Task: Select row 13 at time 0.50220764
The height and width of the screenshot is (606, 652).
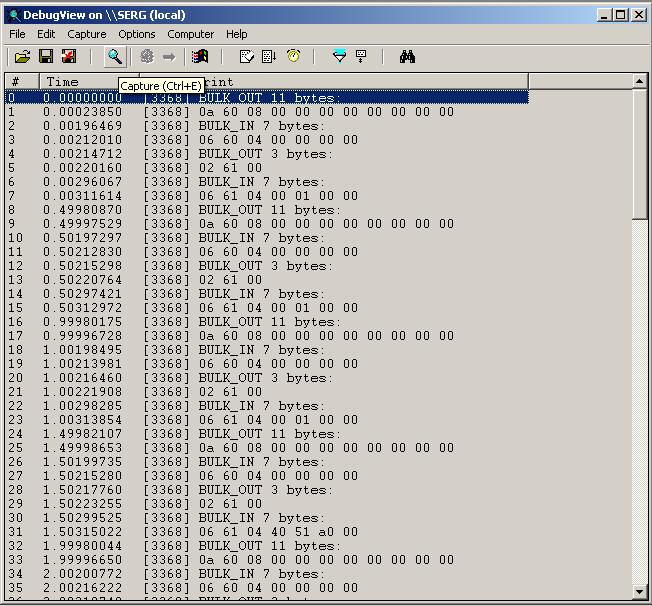Action: pos(267,280)
